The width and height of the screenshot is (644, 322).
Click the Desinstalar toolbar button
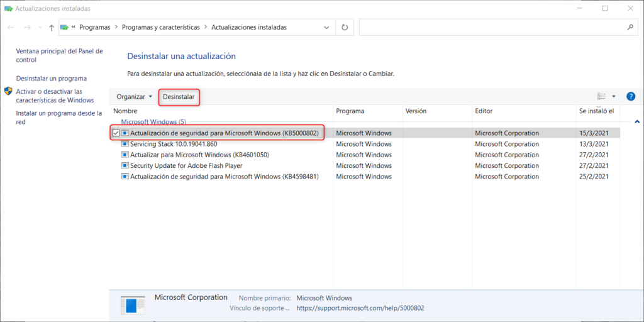click(x=179, y=97)
